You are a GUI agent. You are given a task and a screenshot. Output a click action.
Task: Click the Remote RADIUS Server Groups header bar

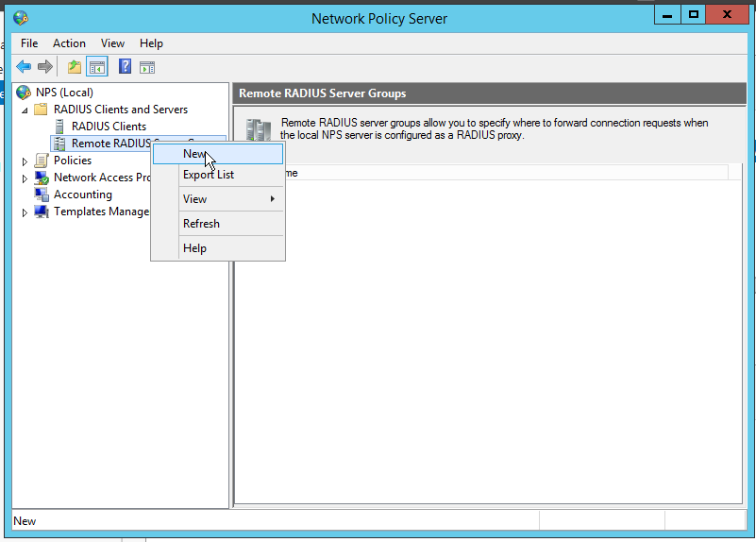pos(490,93)
